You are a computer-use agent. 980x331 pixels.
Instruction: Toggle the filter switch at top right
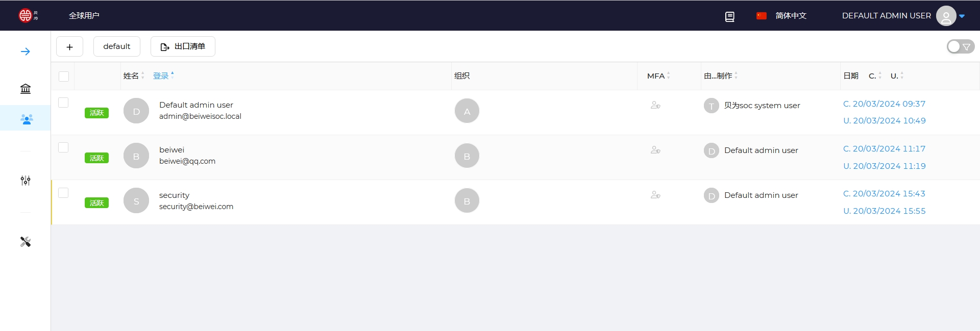(x=961, y=46)
